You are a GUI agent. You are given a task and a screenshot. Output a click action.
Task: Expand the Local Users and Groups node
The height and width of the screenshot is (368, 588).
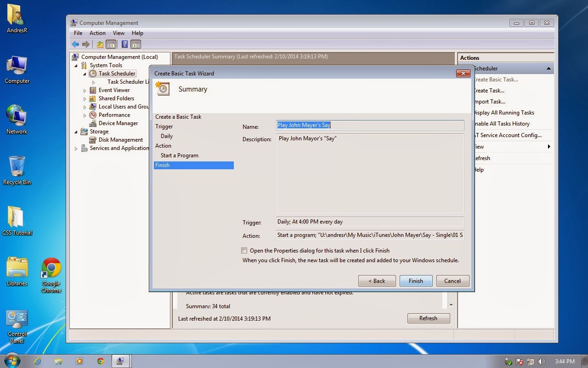point(85,107)
